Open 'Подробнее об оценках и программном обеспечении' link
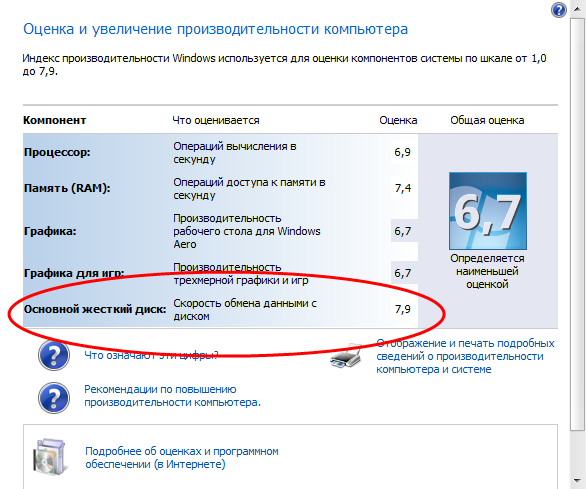Viewport: 586px width, 489px height. click(182, 458)
